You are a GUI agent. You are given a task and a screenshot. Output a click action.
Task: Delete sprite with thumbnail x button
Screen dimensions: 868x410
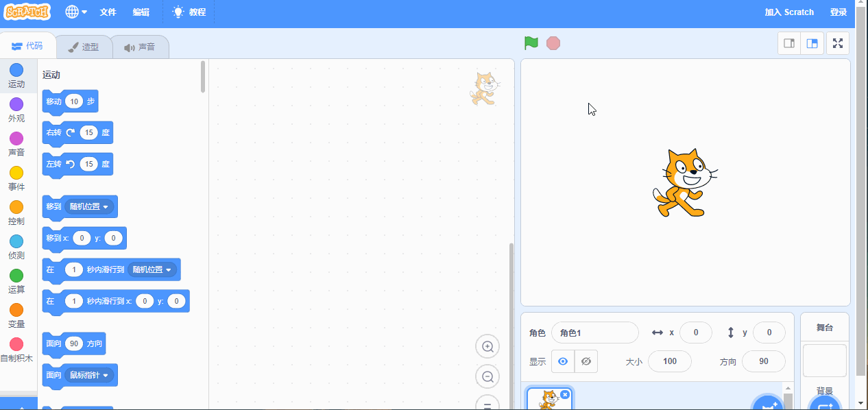coord(565,394)
